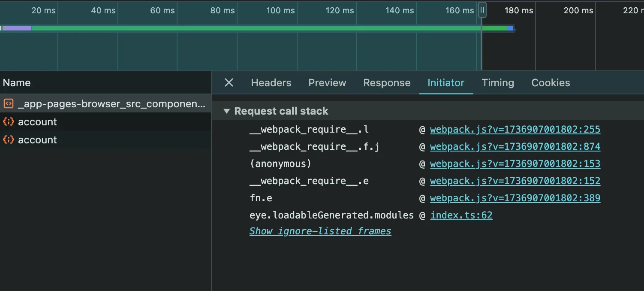Open the Response tab

coord(387,83)
